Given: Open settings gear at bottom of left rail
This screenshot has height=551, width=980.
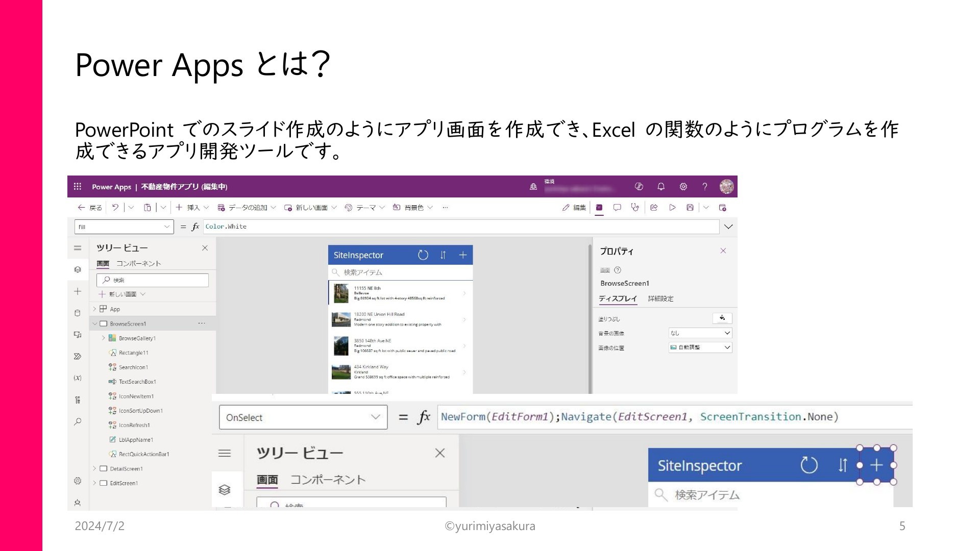Looking at the screenshot, I should [x=78, y=481].
